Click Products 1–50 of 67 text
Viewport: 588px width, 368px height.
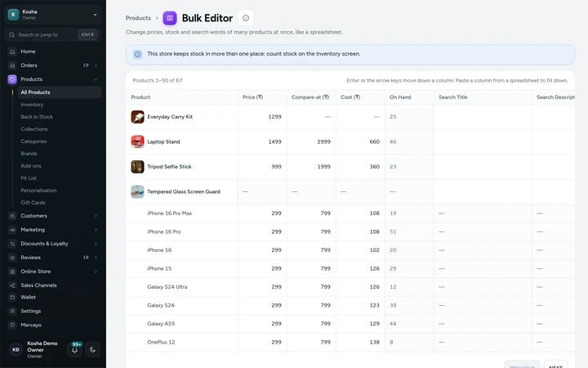tap(158, 80)
